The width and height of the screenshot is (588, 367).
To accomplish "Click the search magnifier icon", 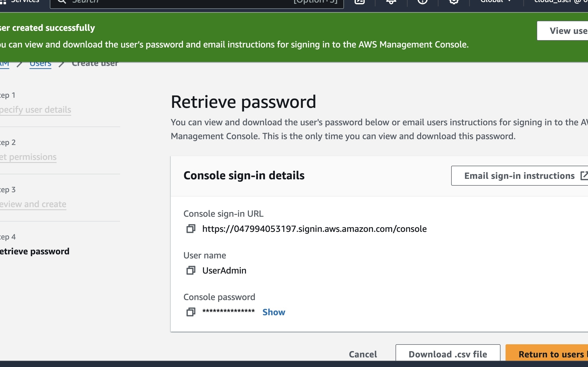I will [62, 2].
